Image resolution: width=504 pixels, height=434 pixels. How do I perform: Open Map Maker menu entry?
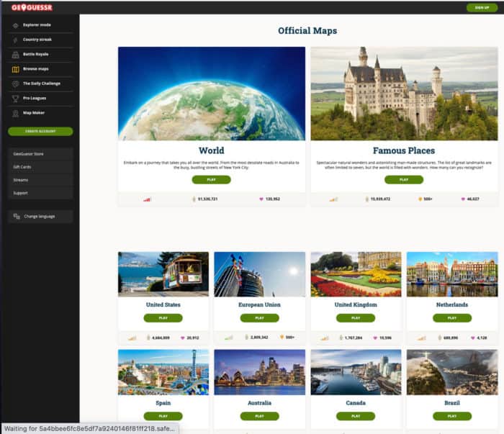[x=41, y=113]
